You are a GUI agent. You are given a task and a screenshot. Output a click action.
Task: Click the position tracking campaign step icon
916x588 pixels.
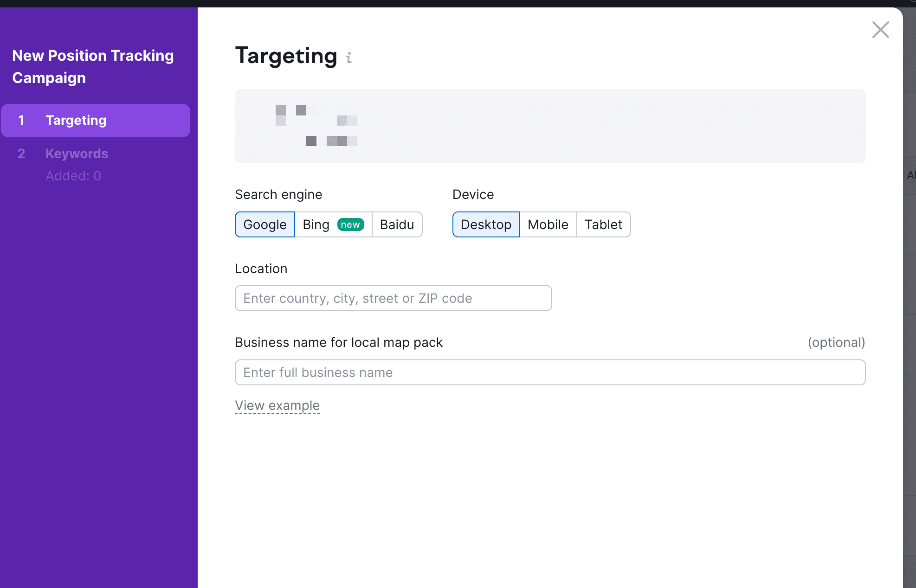(x=21, y=121)
